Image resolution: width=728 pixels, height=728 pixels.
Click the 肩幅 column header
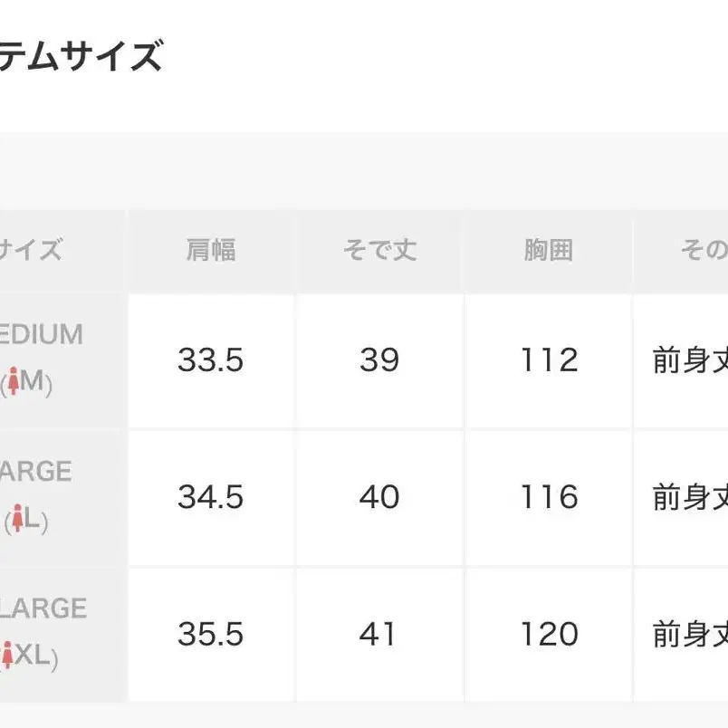coord(211,250)
